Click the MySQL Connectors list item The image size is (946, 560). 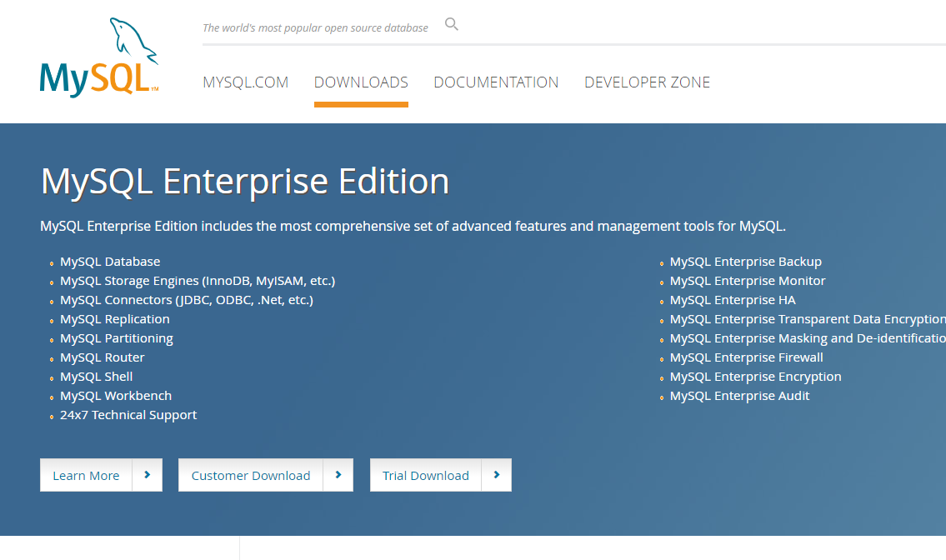pyautogui.click(x=187, y=300)
